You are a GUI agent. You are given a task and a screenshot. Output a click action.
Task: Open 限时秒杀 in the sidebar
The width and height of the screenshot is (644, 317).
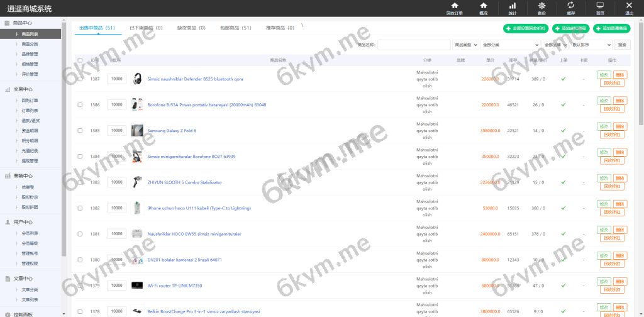pos(30,197)
